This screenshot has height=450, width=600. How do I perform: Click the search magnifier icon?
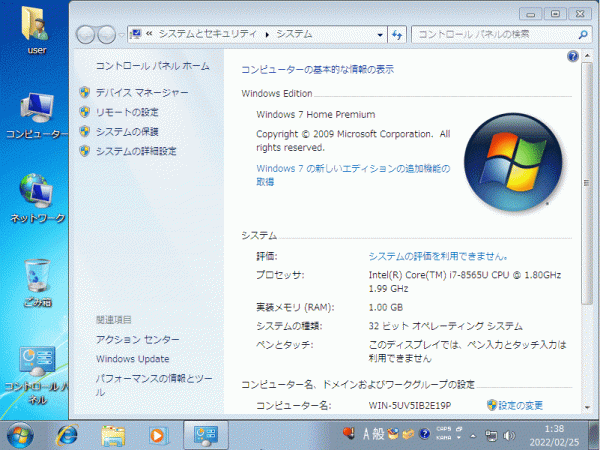point(582,35)
